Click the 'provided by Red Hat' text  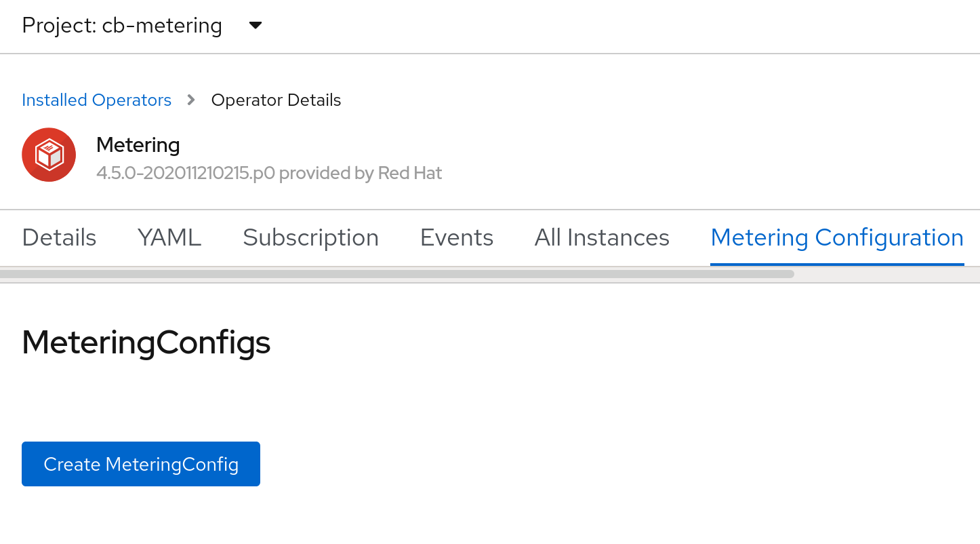tap(361, 174)
